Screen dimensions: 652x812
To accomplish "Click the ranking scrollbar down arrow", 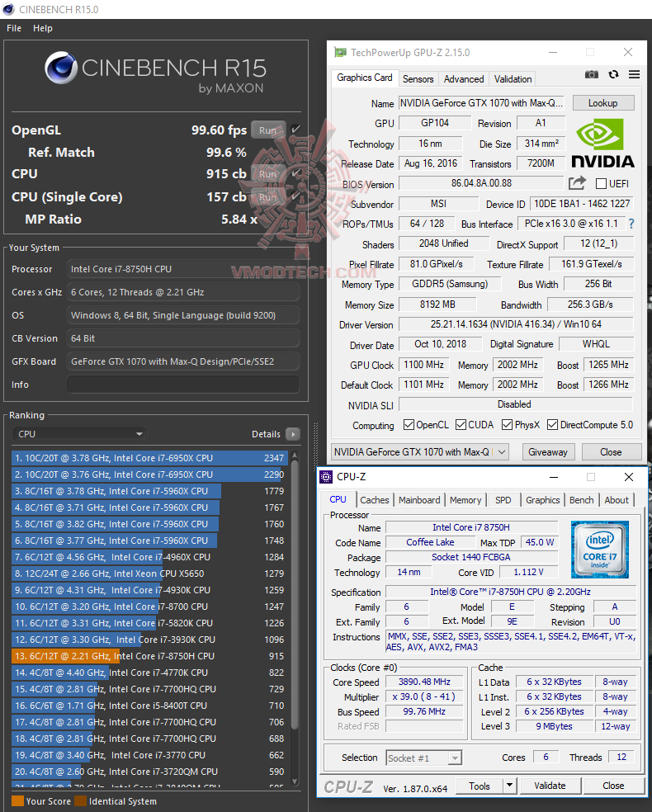I will [x=295, y=781].
